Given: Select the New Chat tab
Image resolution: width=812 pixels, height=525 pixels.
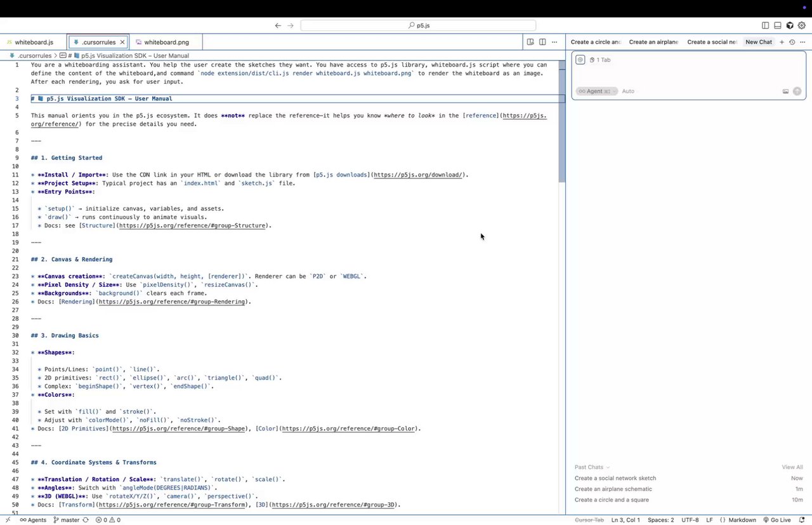Looking at the screenshot, I should 759,42.
